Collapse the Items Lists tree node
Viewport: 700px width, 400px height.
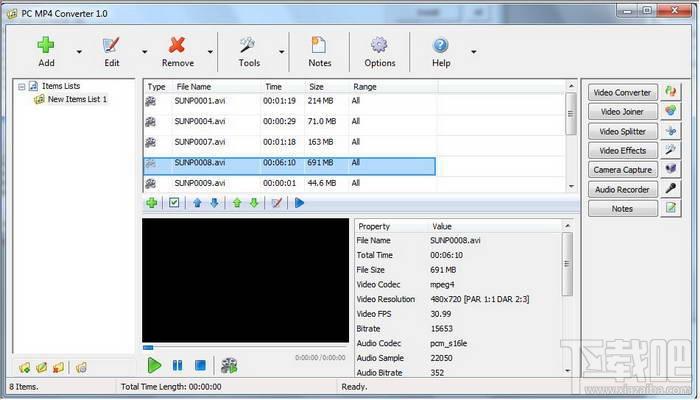point(21,87)
